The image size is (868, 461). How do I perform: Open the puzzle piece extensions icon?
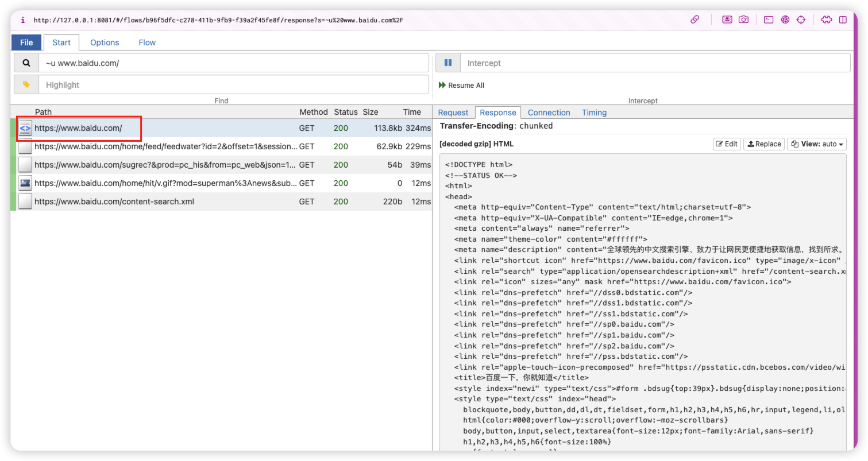pos(827,20)
